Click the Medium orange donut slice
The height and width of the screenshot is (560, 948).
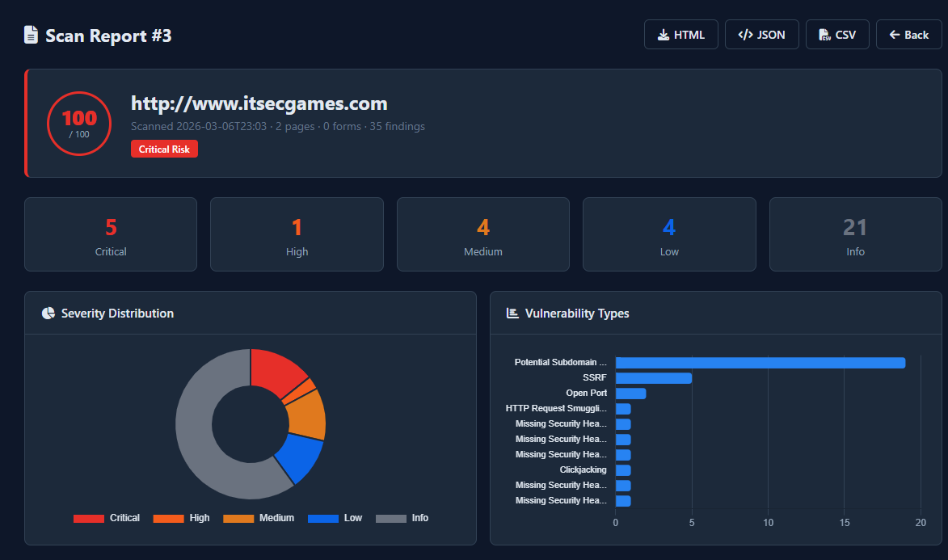click(306, 415)
